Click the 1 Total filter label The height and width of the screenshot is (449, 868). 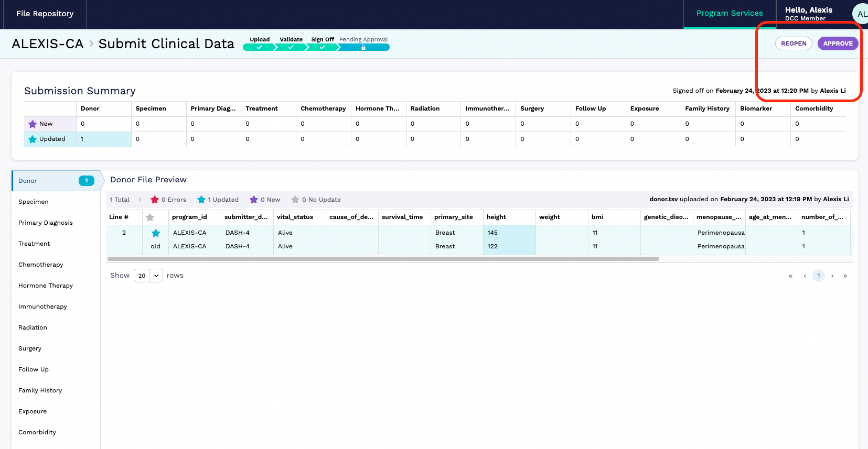(x=120, y=200)
